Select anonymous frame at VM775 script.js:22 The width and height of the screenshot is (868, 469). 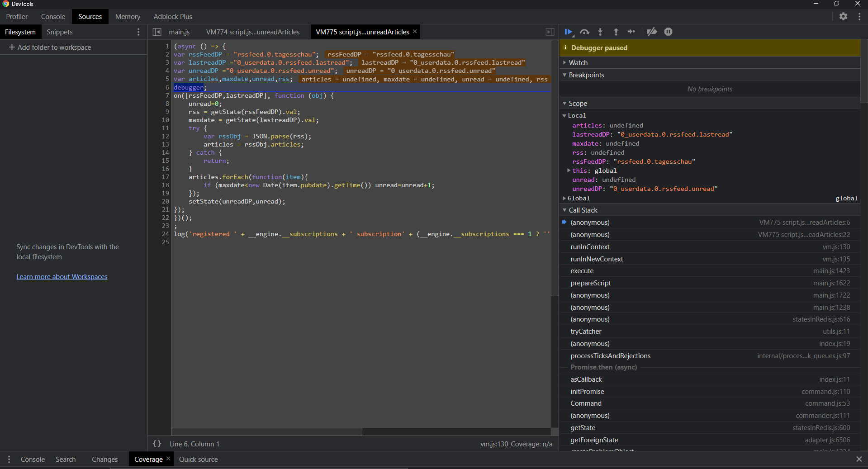pyautogui.click(x=710, y=235)
